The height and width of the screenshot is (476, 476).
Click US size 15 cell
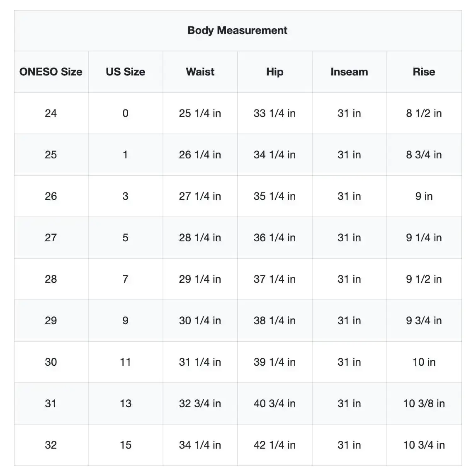[125, 445]
